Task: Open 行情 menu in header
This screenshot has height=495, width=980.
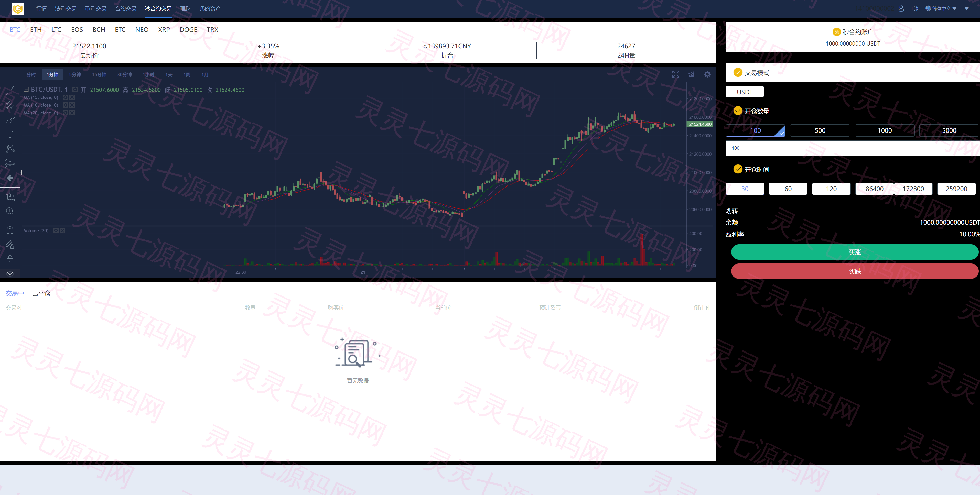Action: tap(41, 8)
